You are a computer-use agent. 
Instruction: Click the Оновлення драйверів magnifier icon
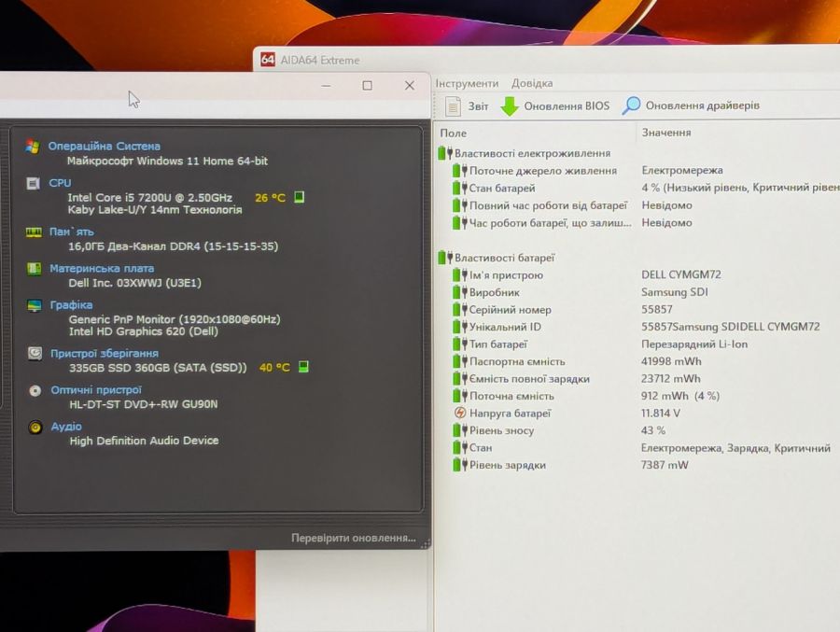[x=631, y=105]
